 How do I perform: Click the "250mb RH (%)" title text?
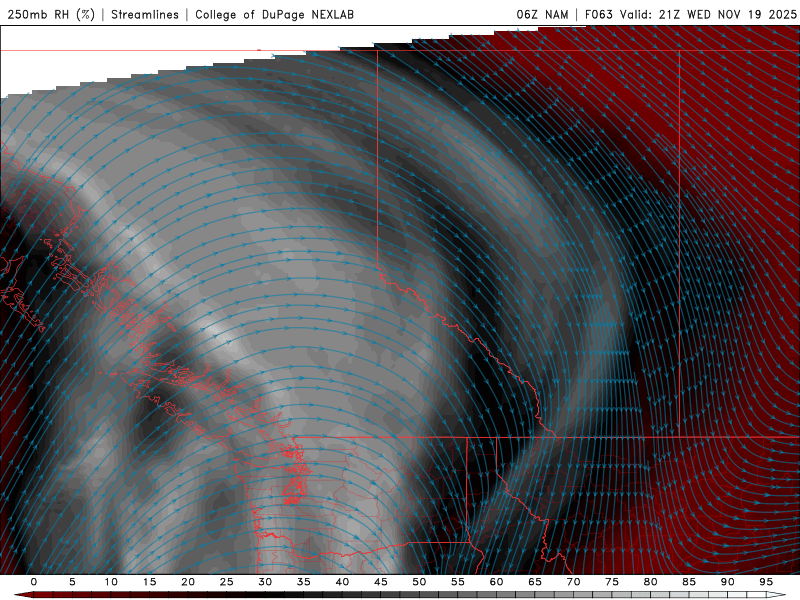(x=51, y=14)
